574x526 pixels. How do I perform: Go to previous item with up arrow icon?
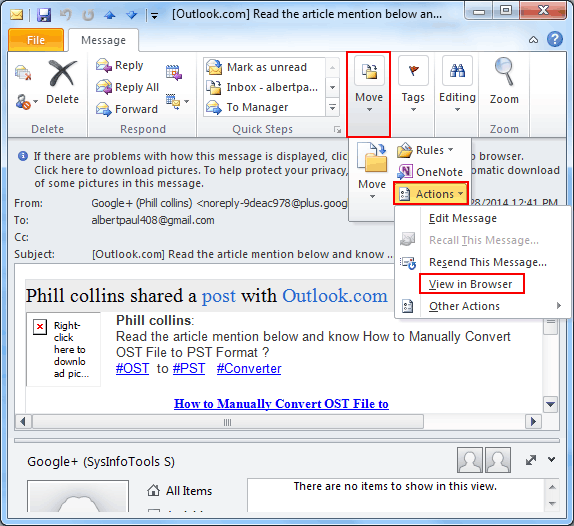109,15
